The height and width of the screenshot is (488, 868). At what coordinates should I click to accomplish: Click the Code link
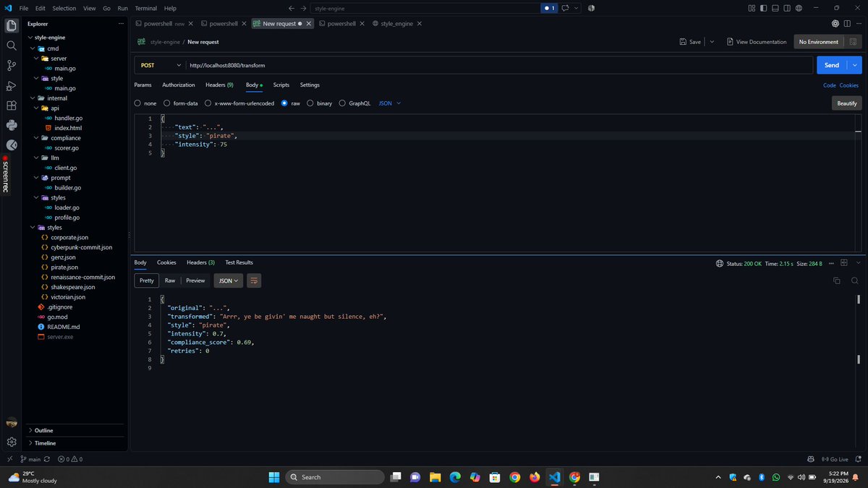(830, 85)
